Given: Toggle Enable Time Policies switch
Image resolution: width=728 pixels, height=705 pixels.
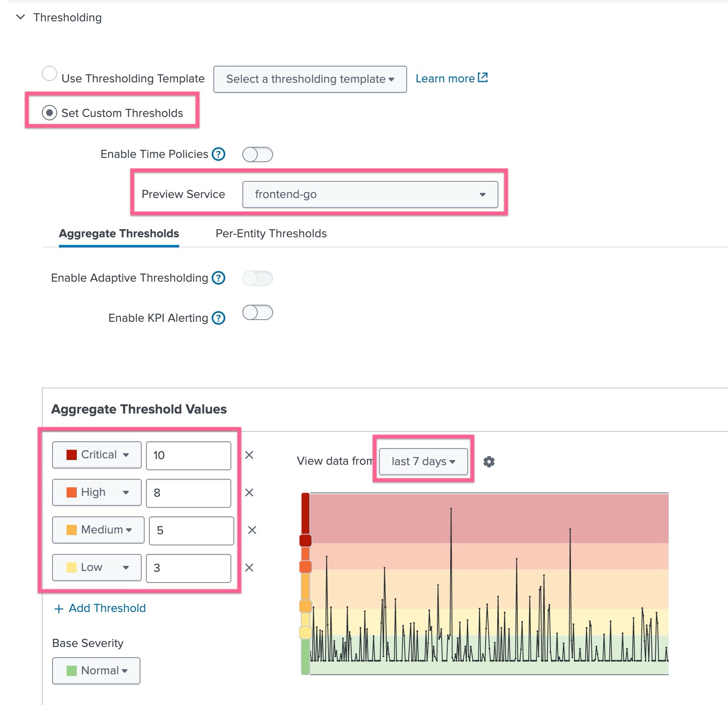Looking at the screenshot, I should tap(257, 154).
